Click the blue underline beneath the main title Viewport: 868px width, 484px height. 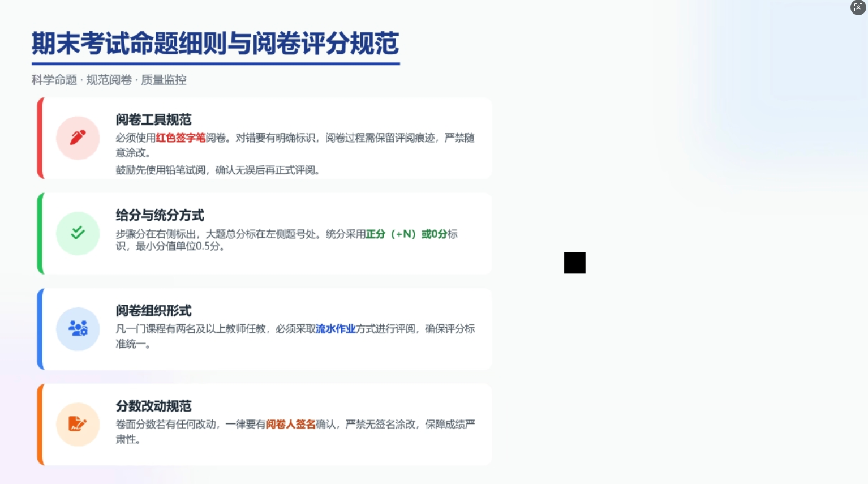point(215,63)
